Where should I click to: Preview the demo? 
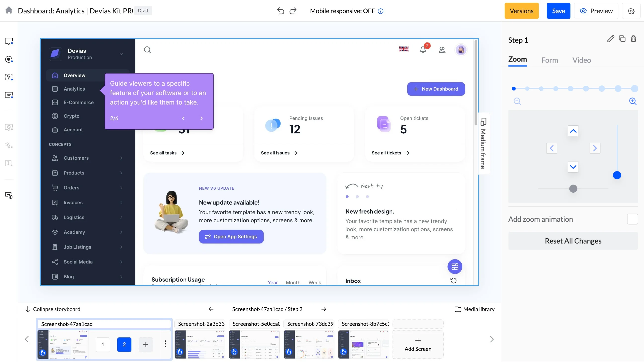coord(596,11)
